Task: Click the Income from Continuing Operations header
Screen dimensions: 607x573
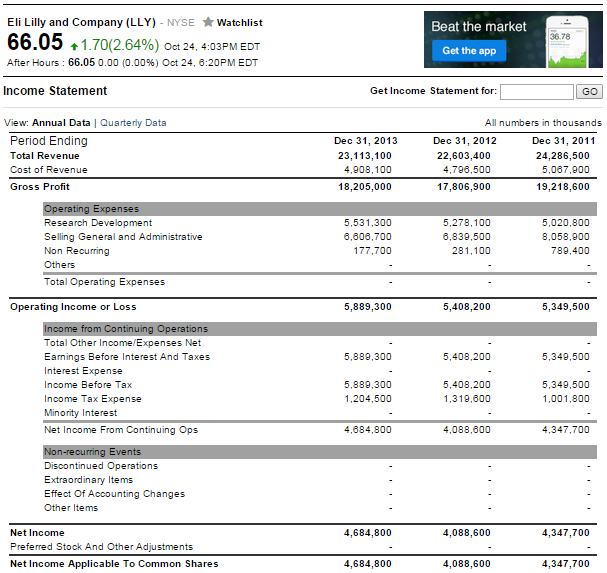Action: coord(319,329)
